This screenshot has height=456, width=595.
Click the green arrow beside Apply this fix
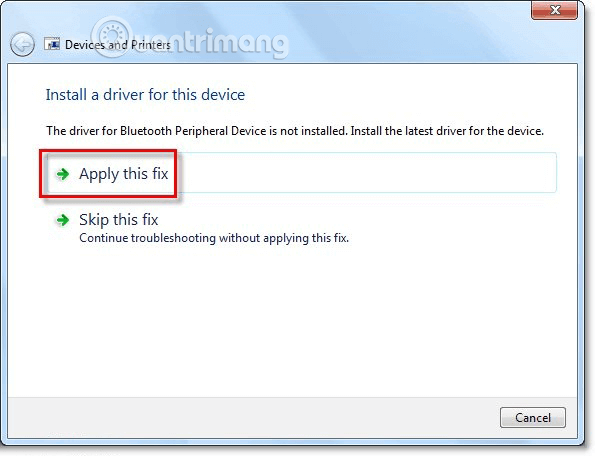[x=63, y=174]
